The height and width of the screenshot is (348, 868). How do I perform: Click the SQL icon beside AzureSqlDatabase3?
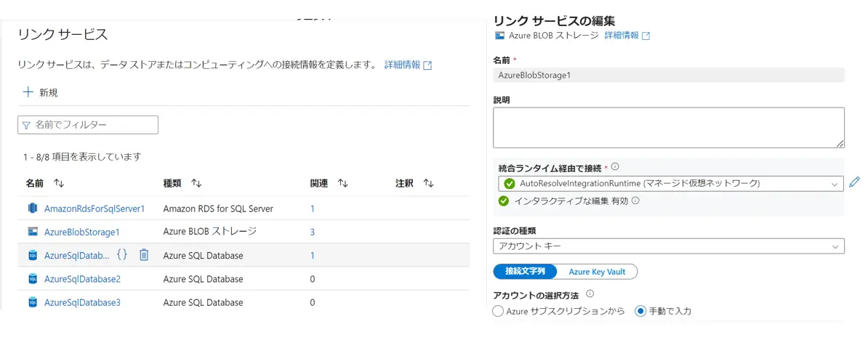pyautogui.click(x=32, y=302)
